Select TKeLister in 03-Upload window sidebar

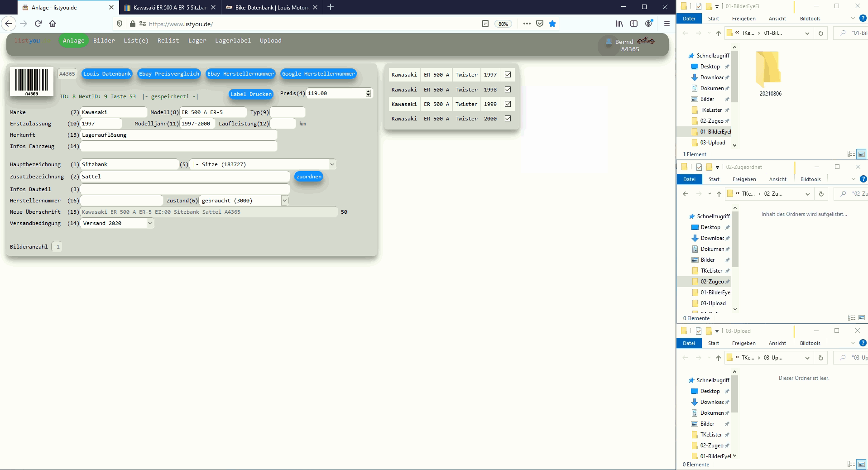pos(711,435)
